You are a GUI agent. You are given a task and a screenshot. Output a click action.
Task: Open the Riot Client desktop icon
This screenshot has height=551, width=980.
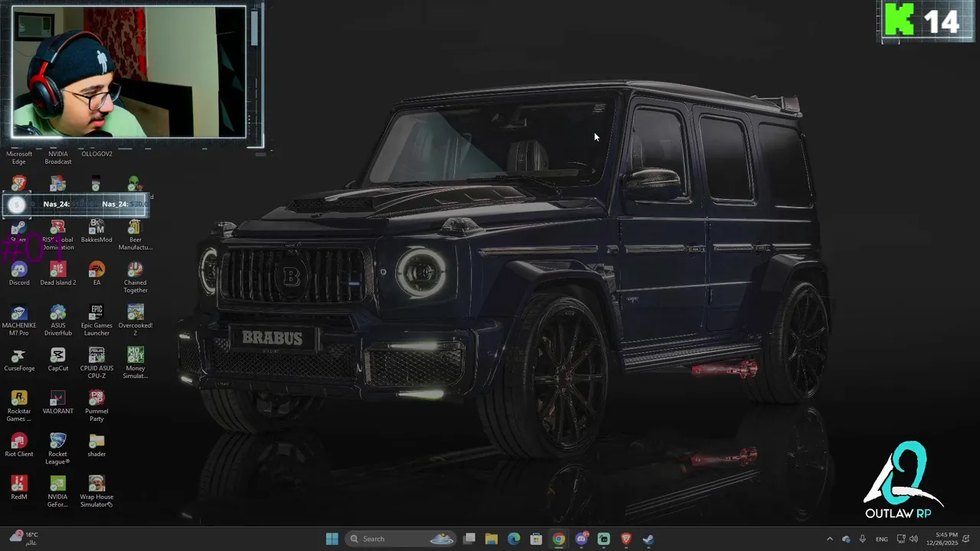pos(19,445)
